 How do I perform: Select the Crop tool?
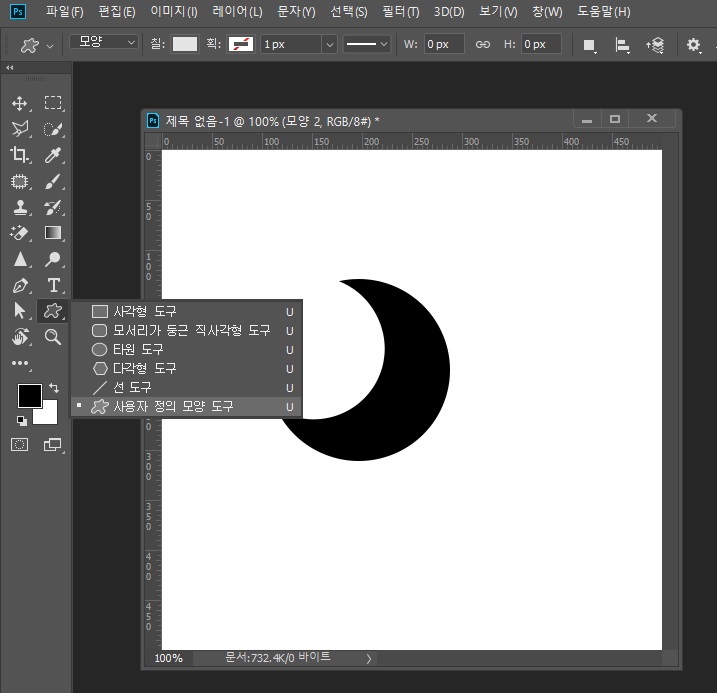coord(19,155)
